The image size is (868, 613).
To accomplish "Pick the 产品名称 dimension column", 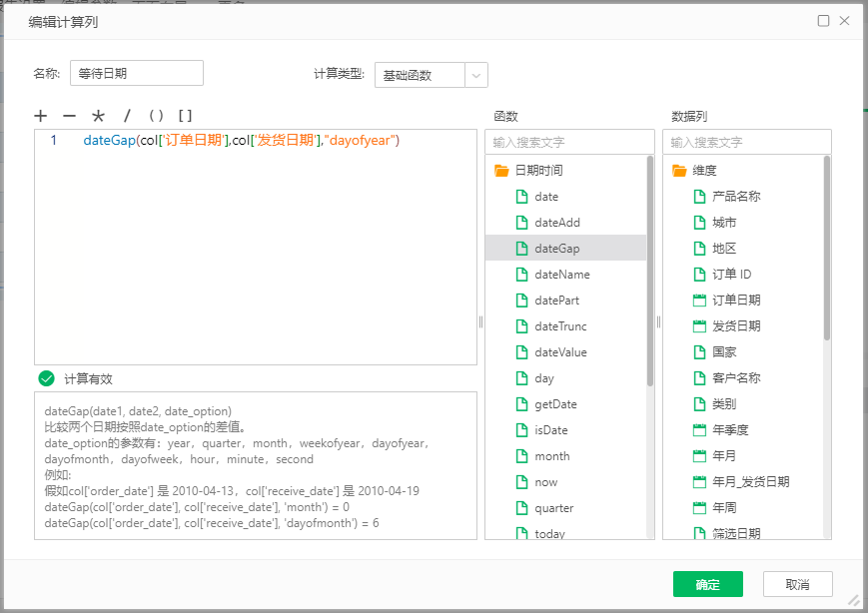I will (x=735, y=197).
